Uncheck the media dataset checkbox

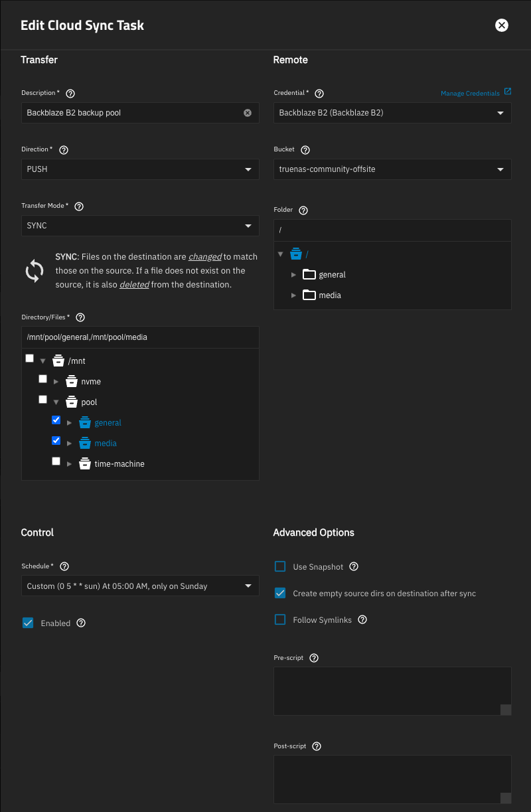(x=56, y=441)
